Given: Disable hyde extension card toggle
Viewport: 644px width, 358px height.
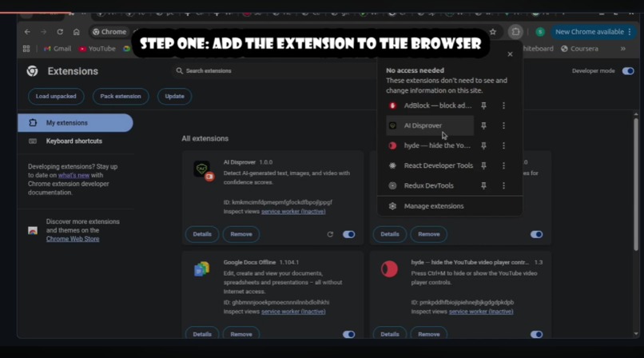Looking at the screenshot, I should 536,334.
